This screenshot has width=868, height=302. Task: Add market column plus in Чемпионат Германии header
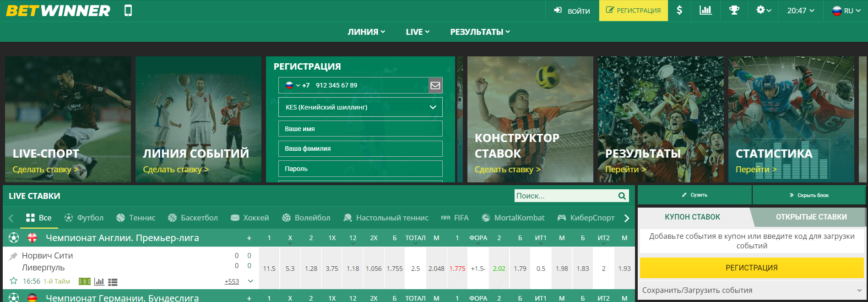pyautogui.click(x=249, y=298)
